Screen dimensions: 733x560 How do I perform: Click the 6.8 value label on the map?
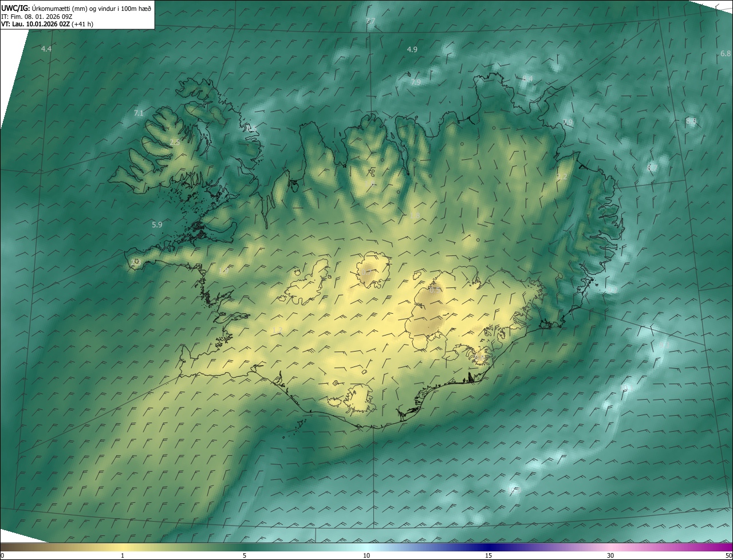click(x=726, y=54)
